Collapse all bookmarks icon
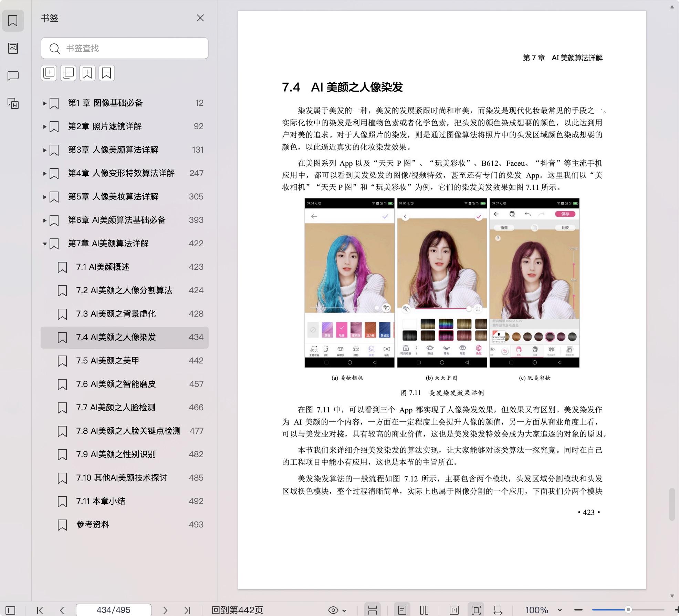 tap(68, 73)
